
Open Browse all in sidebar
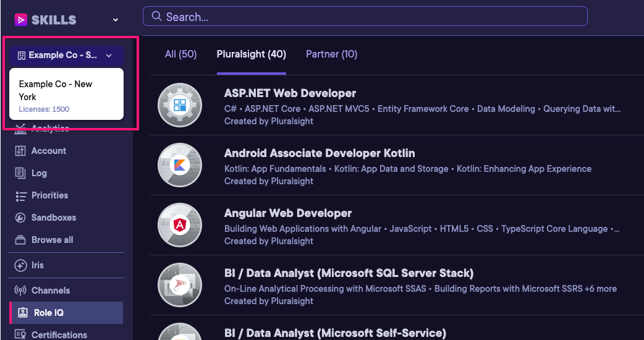tap(52, 240)
